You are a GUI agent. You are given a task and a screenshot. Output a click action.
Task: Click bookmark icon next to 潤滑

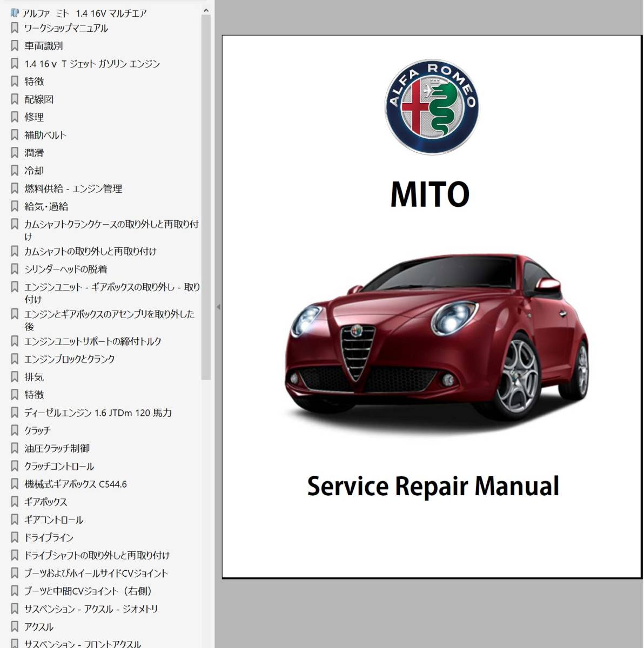pyautogui.click(x=15, y=153)
